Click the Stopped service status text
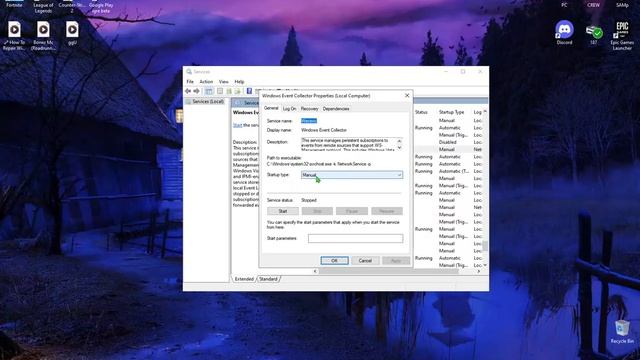 [x=309, y=200]
